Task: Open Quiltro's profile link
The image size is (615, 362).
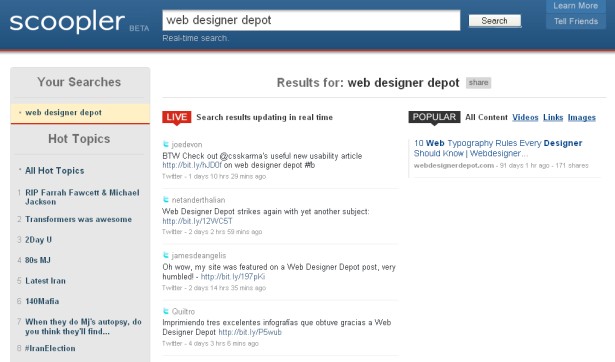Action: point(183,311)
